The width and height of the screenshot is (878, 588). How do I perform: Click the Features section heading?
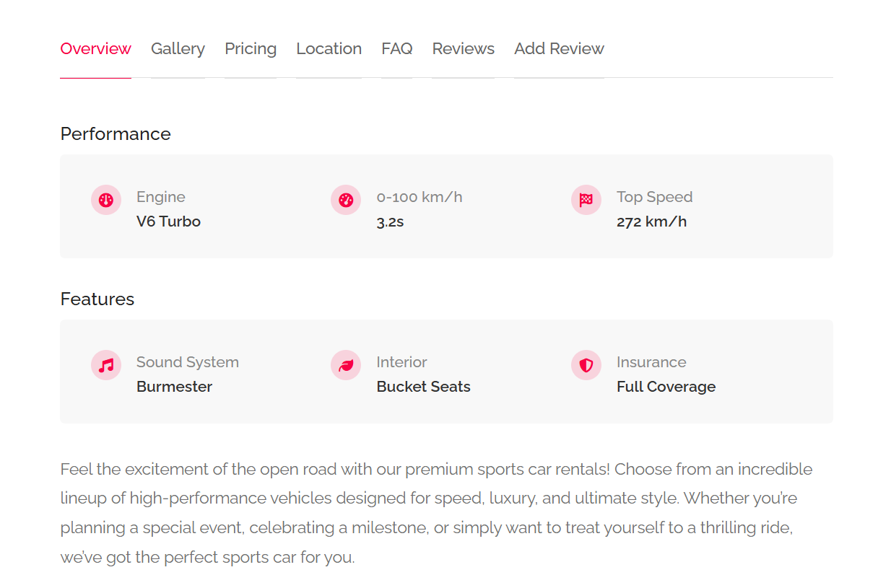[x=97, y=299]
